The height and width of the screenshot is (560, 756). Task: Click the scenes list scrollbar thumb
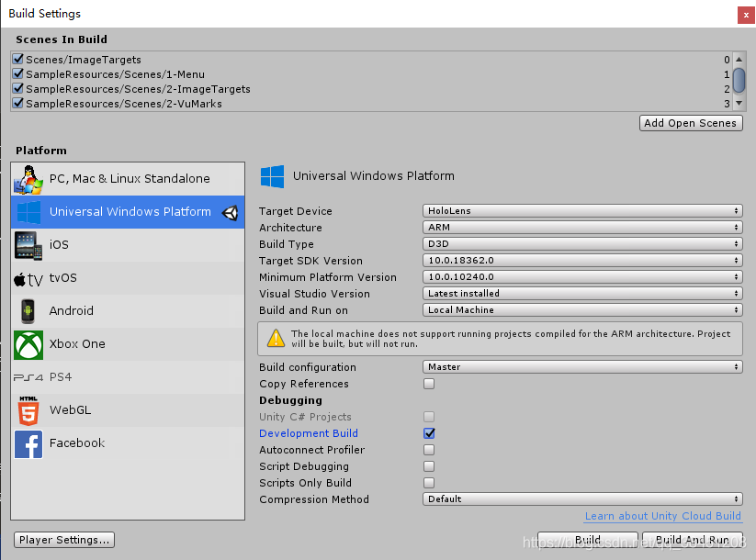click(739, 81)
